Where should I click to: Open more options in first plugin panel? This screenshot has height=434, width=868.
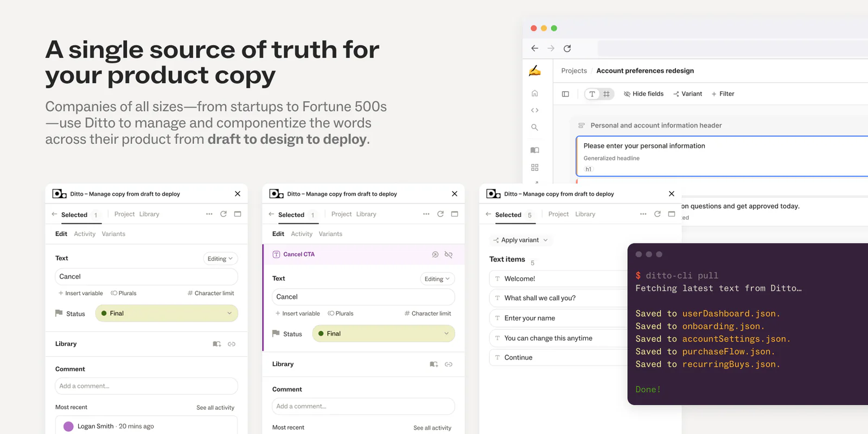(209, 214)
